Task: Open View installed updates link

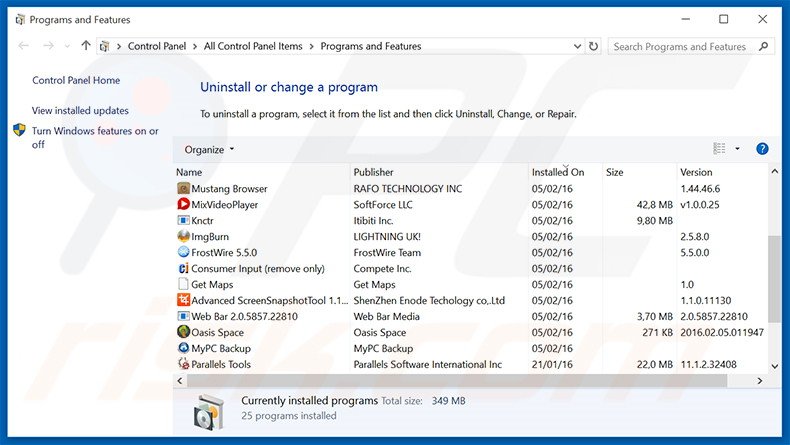Action: (80, 110)
